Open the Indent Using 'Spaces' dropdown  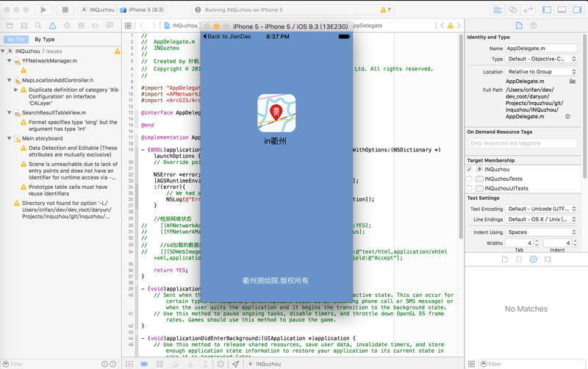click(542, 232)
